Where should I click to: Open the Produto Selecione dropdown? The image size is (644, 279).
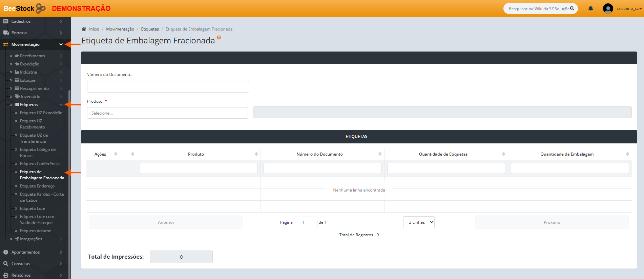167,113
